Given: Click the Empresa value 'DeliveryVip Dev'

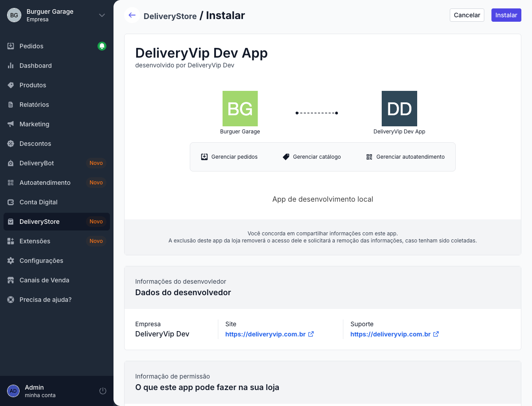Looking at the screenshot, I should 162,334.
